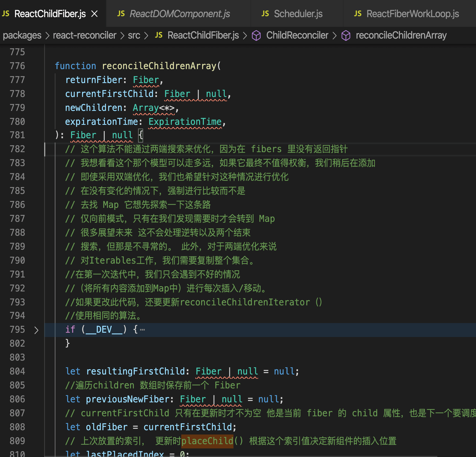Viewport: 476px width, 457px height.
Task: Switch to the Scheduler.js tab
Action: coord(297,14)
